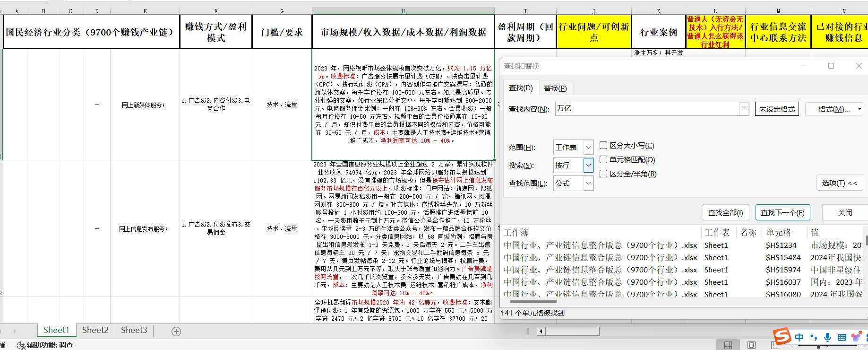Select the Sheet1 tab
This screenshot has height=350, width=868.
(x=56, y=330)
